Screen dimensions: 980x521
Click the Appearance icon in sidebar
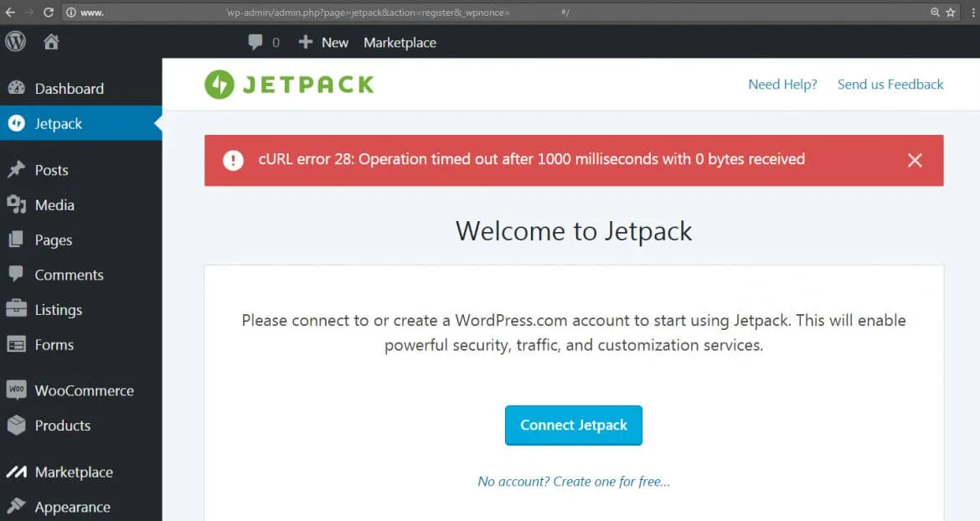click(x=18, y=506)
